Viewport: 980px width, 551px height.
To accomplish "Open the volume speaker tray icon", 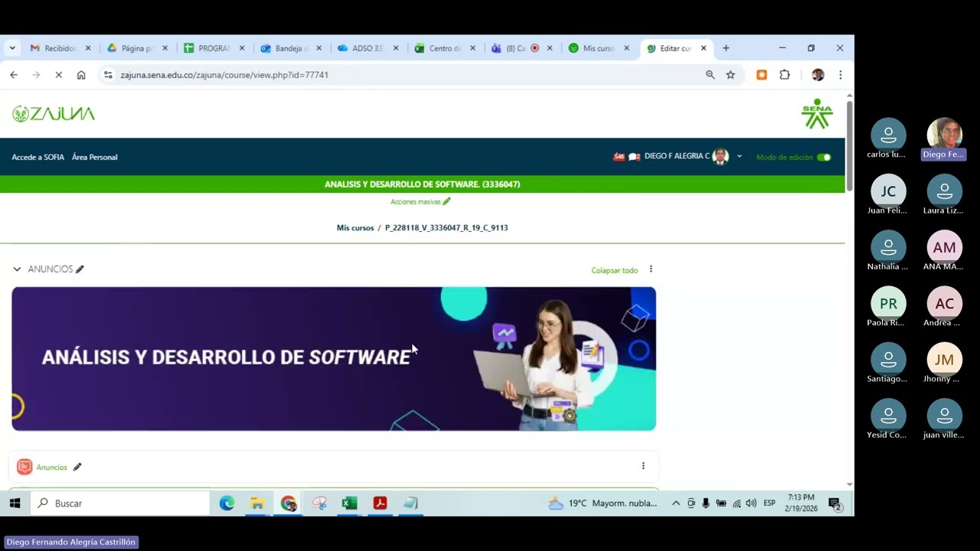I will click(751, 503).
